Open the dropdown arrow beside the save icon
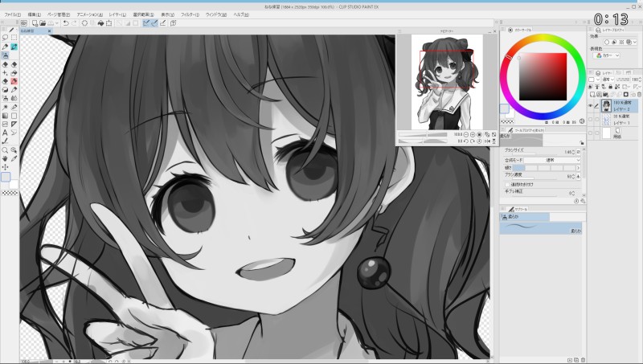The image size is (643, 364). point(57,23)
